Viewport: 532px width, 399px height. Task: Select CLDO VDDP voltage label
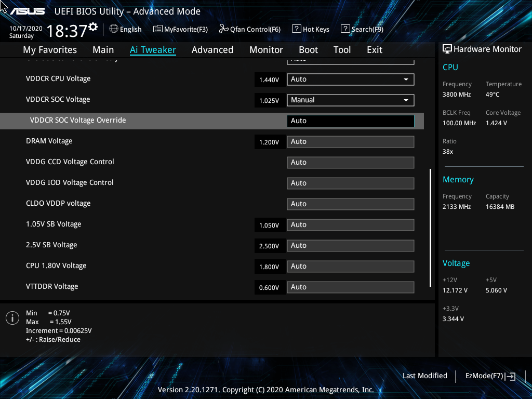coord(58,203)
